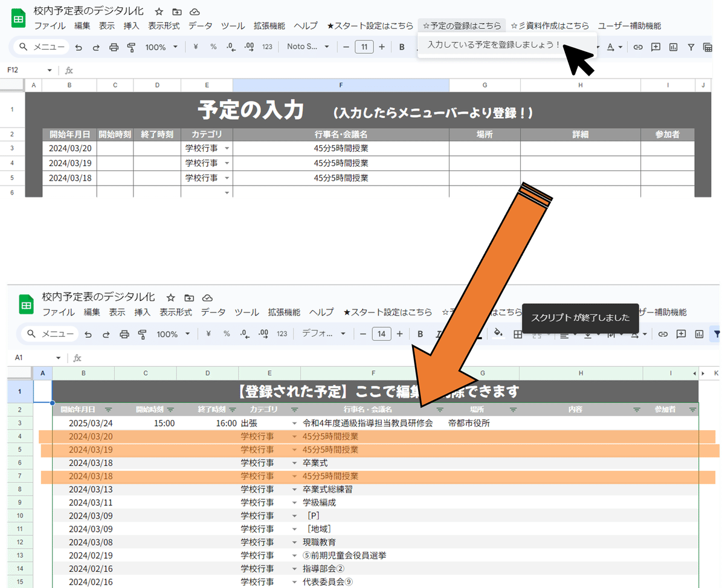Insert link using upper toolbar icon

click(x=637, y=47)
